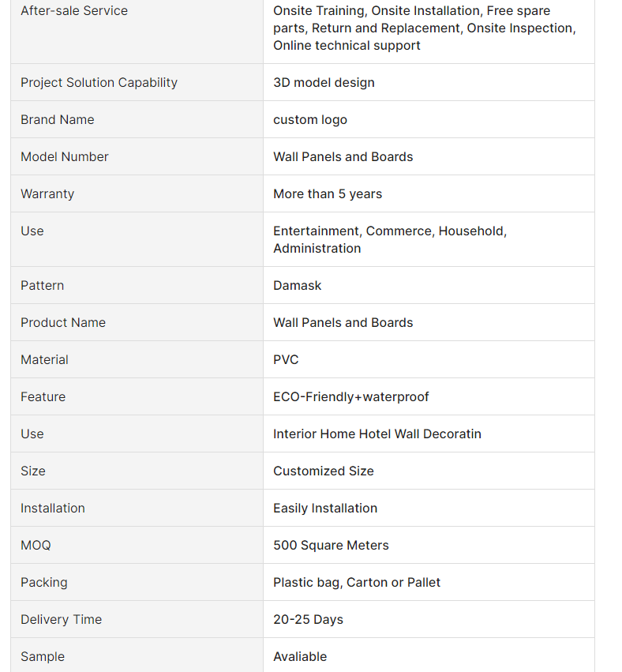Click the Installation row label
The width and height of the screenshot is (622, 672).
point(53,508)
